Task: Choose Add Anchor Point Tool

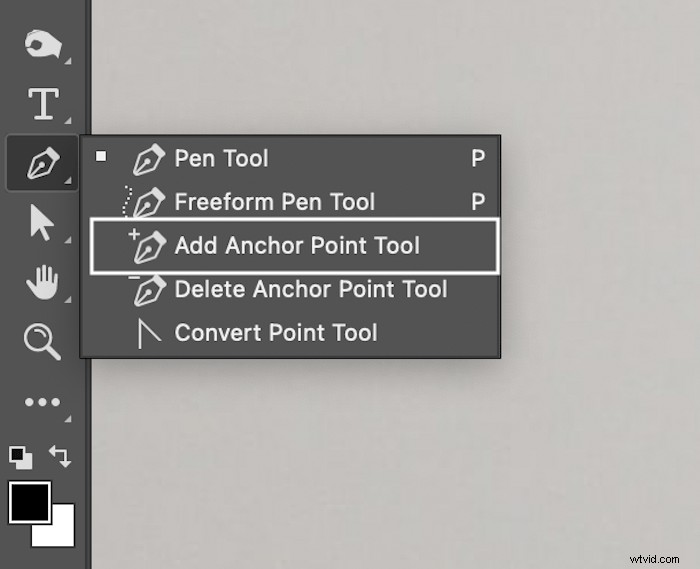Action: (294, 245)
